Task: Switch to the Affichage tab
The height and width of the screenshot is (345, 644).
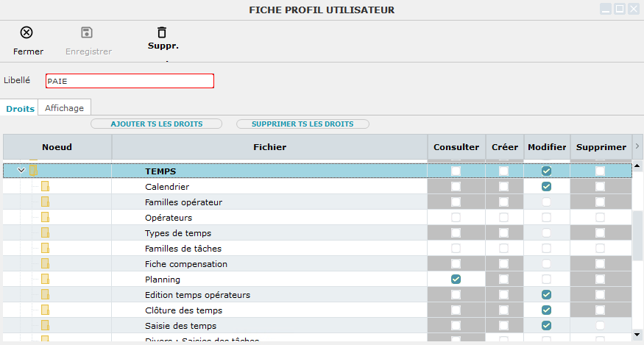Action: tap(64, 108)
